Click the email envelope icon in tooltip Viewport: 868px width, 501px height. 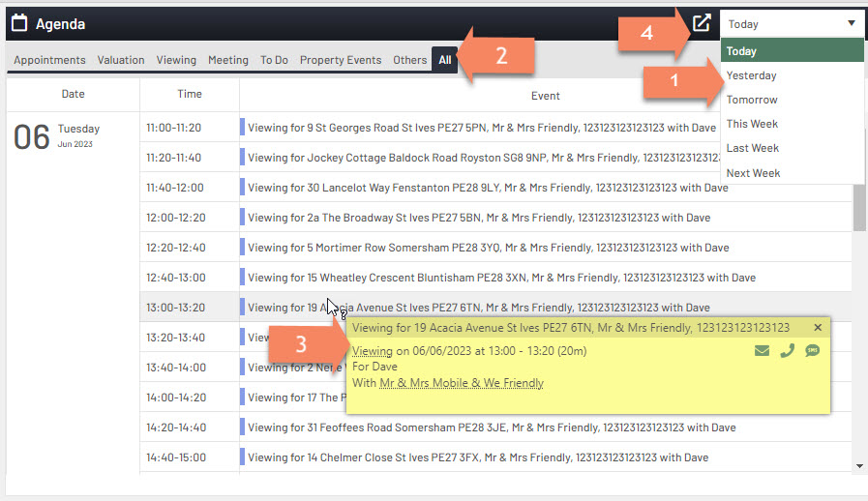point(762,351)
